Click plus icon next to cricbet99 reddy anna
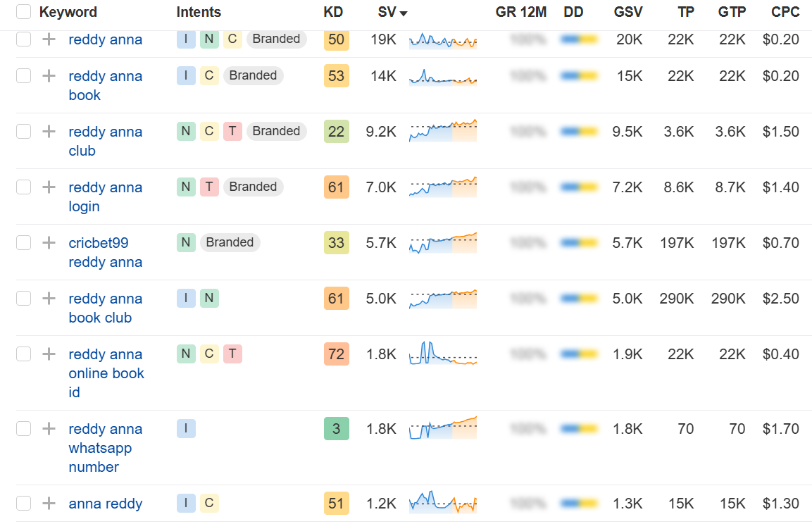This screenshot has height=524, width=812. (x=49, y=242)
